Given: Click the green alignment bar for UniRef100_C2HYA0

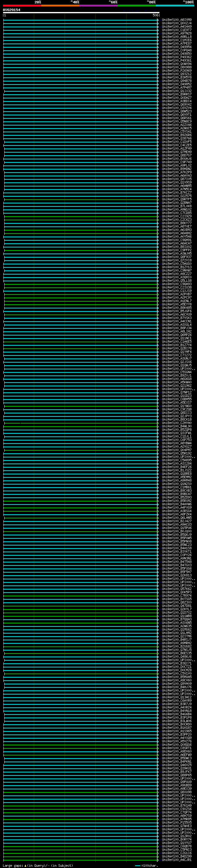Looking at the screenshot, I should [x=81, y=423].
